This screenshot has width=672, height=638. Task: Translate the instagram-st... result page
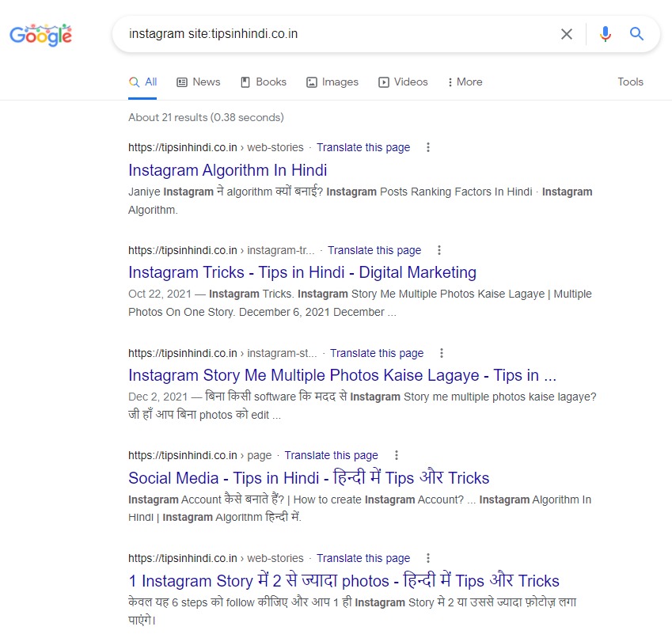pyautogui.click(x=376, y=353)
